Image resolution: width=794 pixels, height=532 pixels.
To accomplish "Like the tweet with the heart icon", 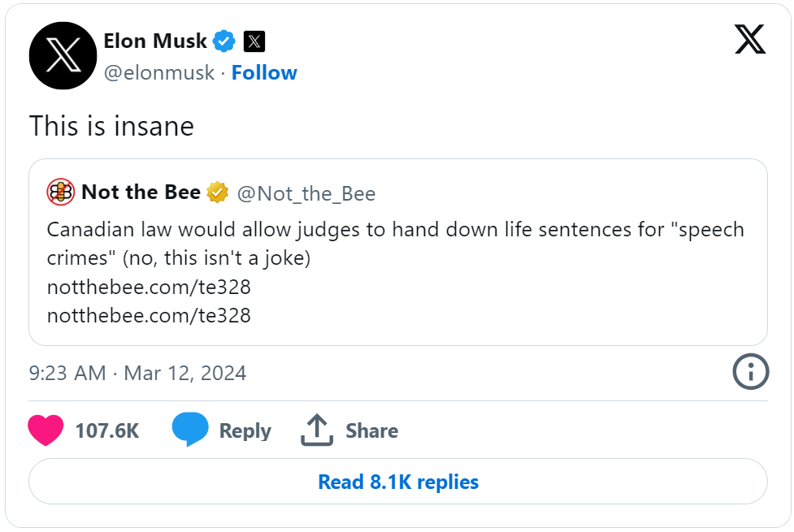I will pyautogui.click(x=46, y=430).
